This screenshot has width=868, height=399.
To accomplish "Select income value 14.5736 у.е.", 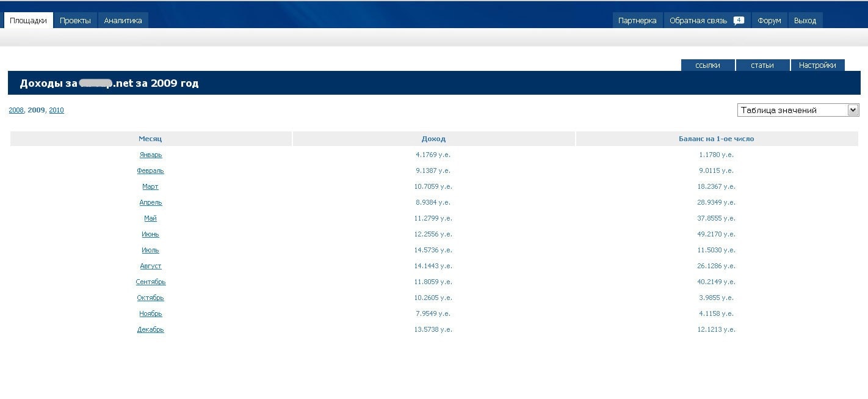I will pyautogui.click(x=433, y=250).
